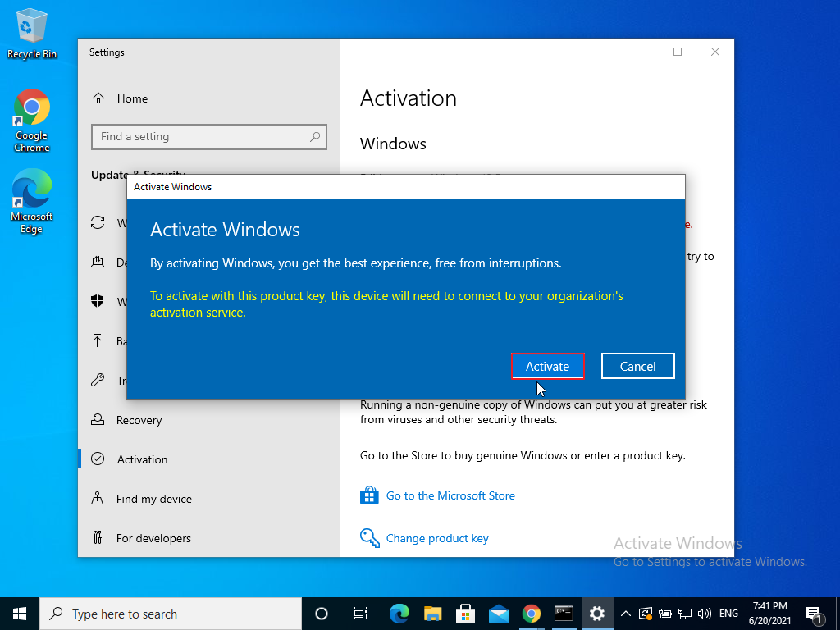The width and height of the screenshot is (840, 630).
Task: Click the For developers tools icon
Action: [98, 536]
